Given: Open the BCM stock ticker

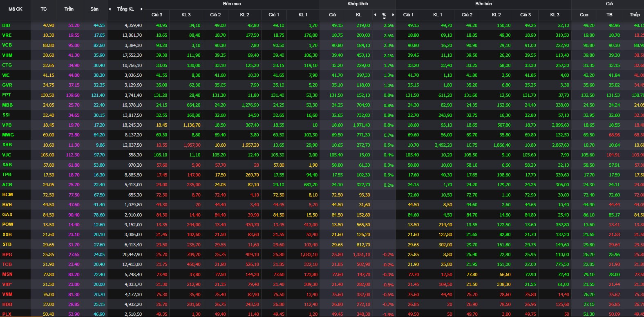Looking at the screenshot, I should [x=7, y=194].
